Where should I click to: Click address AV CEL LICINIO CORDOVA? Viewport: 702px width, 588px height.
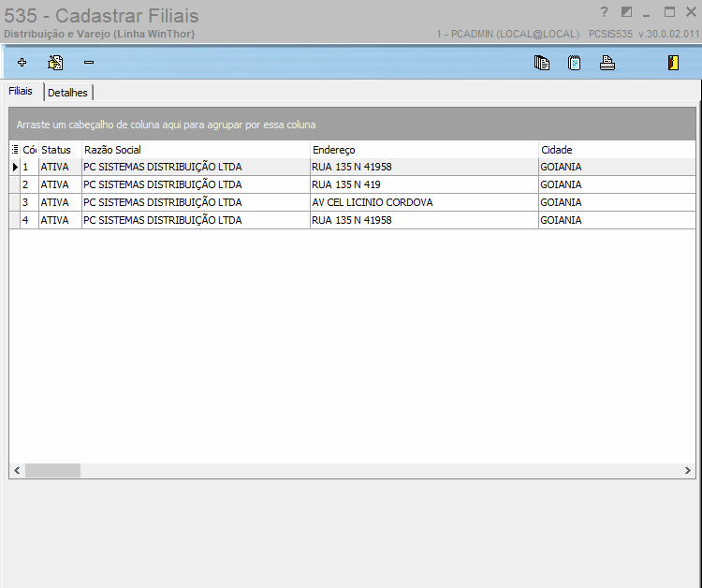click(x=424, y=202)
